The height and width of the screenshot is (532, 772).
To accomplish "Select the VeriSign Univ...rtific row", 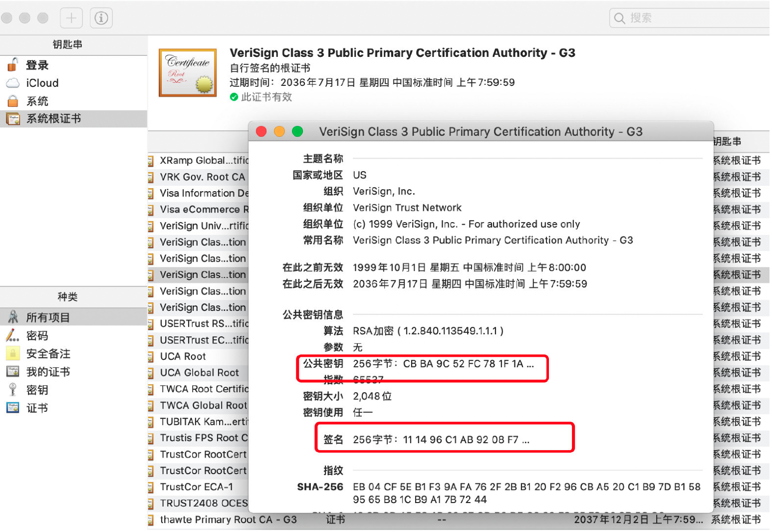I will (x=198, y=226).
